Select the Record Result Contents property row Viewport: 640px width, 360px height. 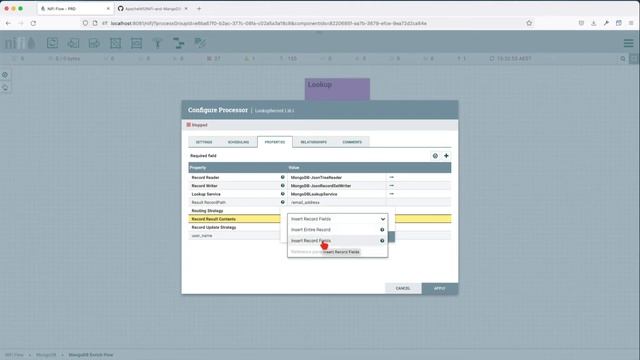235,219
